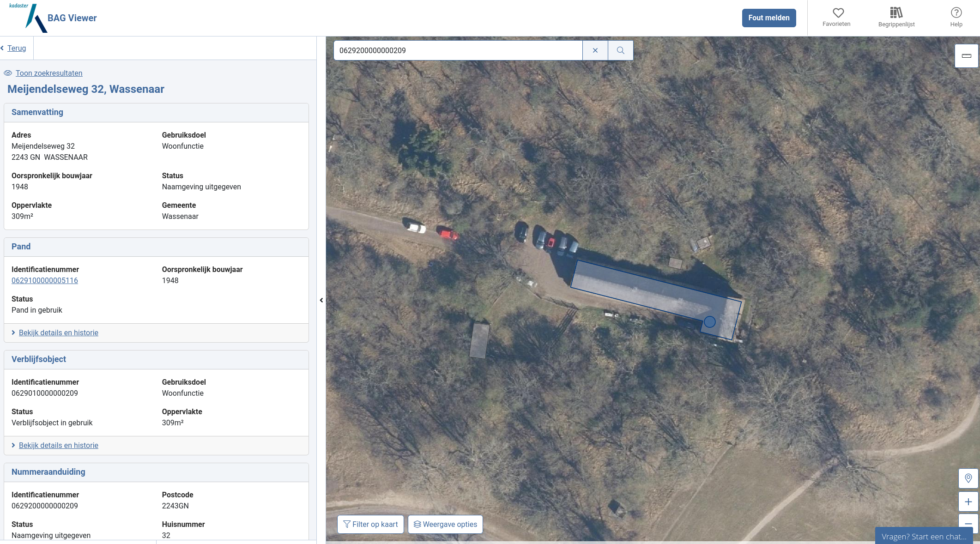Click Toon zoekresultaten link
Image resolution: width=980 pixels, height=544 pixels.
pos(49,73)
